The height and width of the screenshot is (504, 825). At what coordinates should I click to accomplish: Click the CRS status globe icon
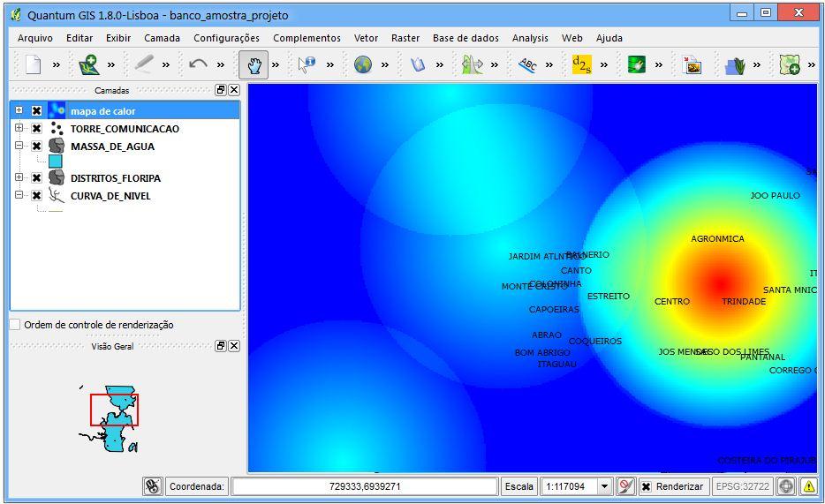tap(786, 486)
